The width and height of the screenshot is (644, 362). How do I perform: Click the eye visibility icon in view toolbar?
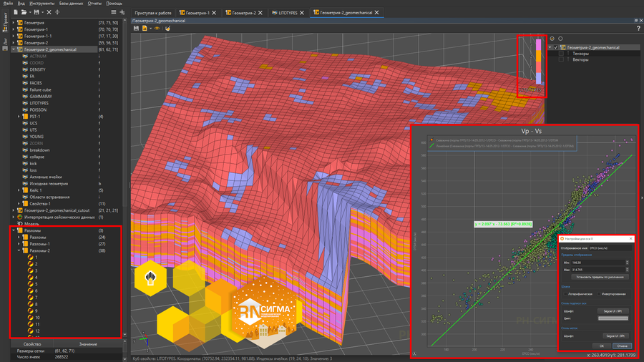(x=157, y=29)
